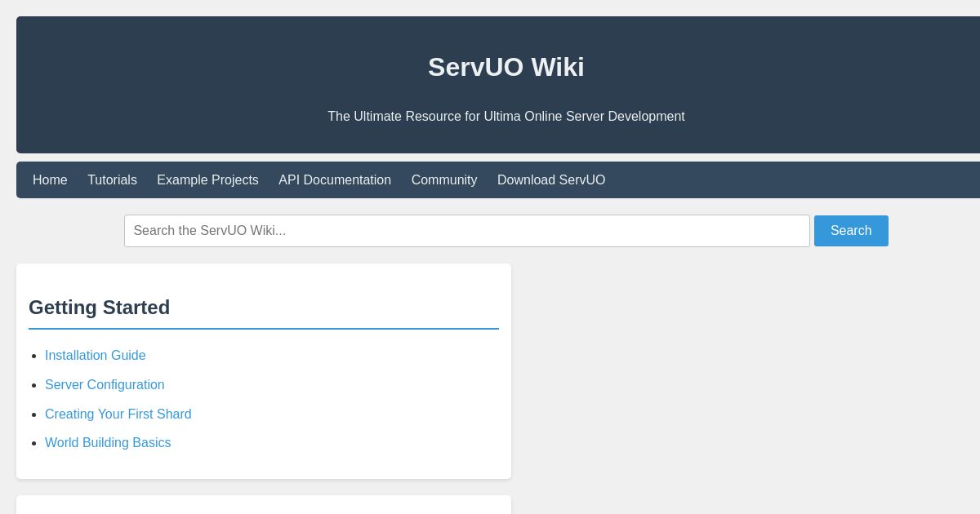This screenshot has width=980, height=514.
Task: Click the bullet beside Installation Guide
Action: coord(33,356)
